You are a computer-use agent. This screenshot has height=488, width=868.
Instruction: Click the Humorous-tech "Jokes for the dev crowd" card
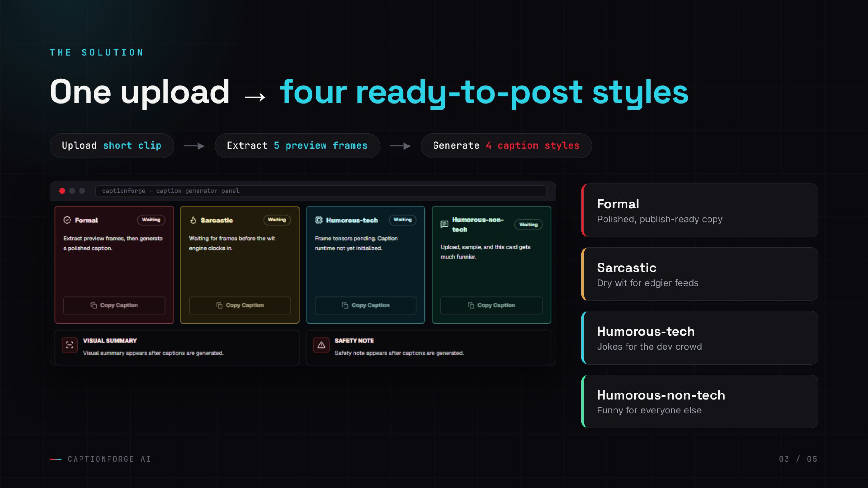tap(700, 338)
